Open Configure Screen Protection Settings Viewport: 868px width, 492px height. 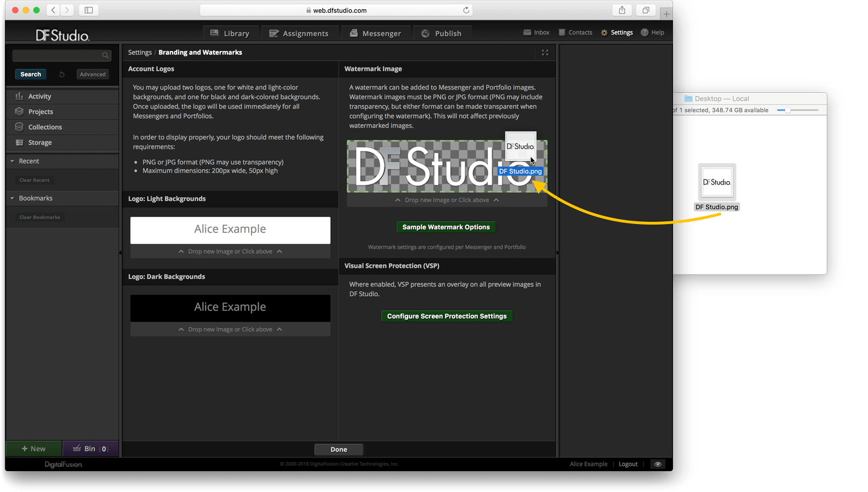447,316
